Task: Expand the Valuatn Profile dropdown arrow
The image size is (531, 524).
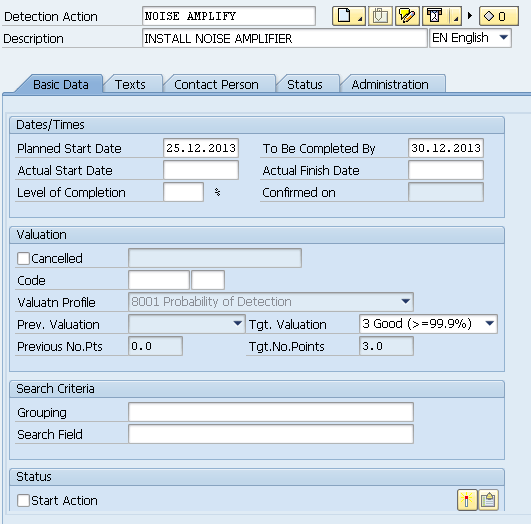Action: click(405, 301)
